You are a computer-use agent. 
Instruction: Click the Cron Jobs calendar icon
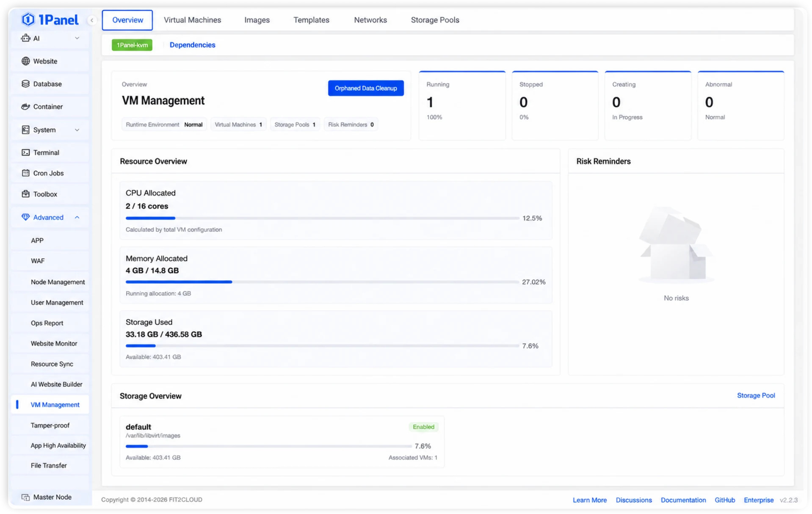(x=25, y=173)
